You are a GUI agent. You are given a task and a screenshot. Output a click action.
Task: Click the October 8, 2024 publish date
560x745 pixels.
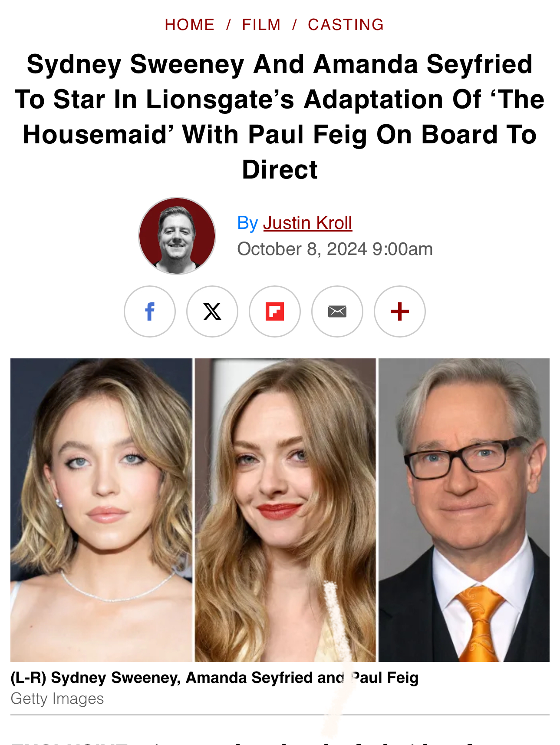click(x=302, y=249)
